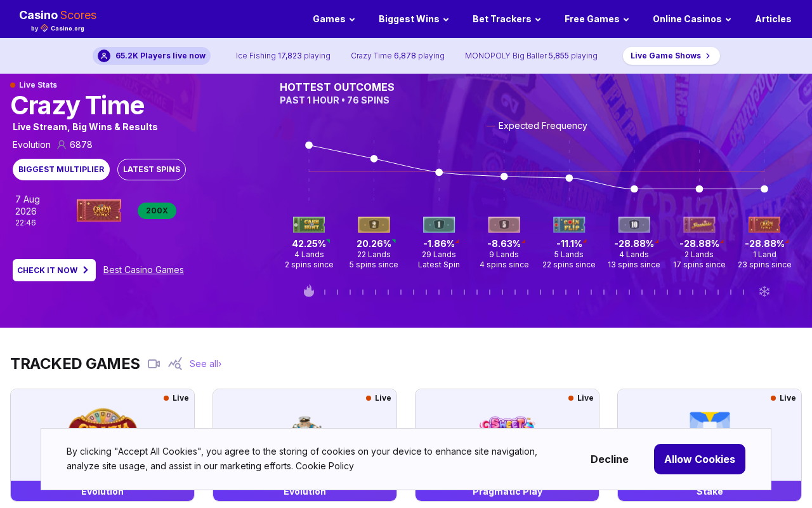Click the Crazy Time page heading
This screenshot has width=812, height=508.
[77, 105]
